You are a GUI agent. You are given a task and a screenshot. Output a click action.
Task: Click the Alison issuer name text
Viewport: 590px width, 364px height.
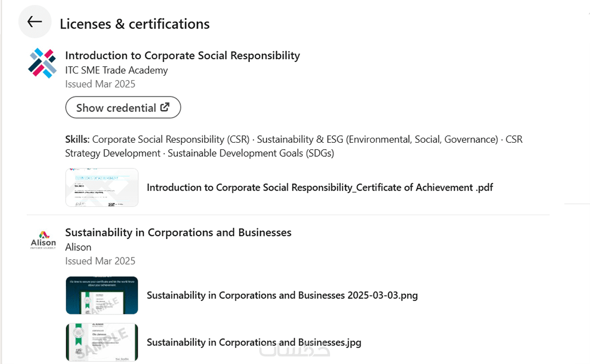click(x=78, y=247)
